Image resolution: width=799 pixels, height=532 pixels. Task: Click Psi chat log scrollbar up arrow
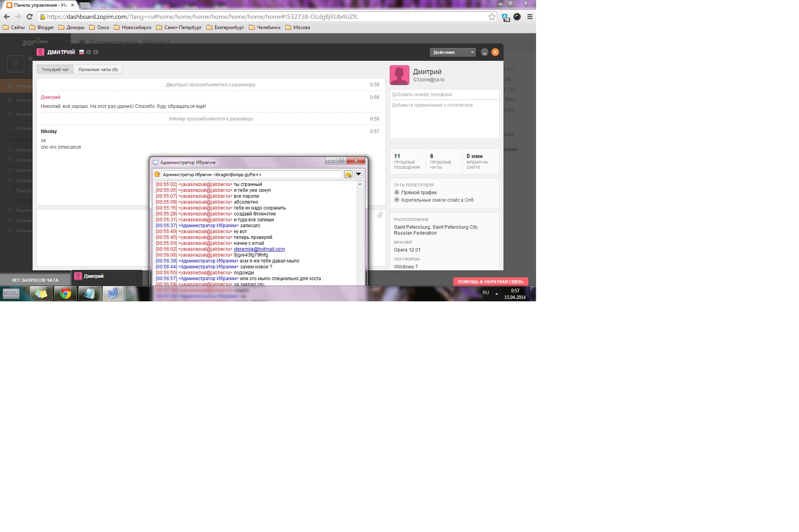click(x=360, y=184)
